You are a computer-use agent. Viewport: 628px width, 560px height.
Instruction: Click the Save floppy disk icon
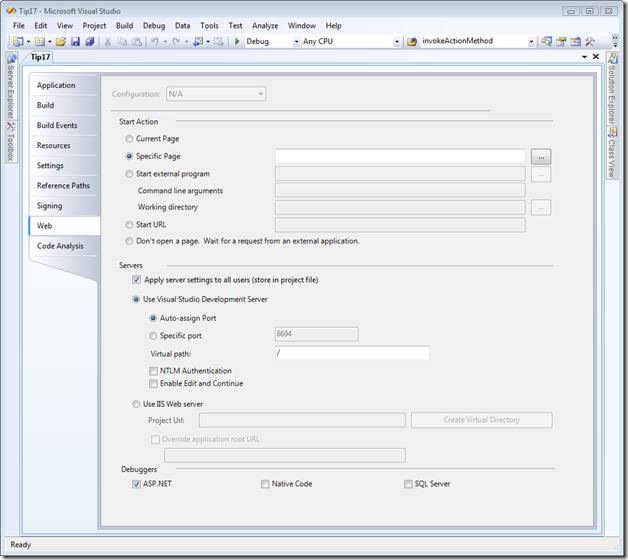click(x=75, y=41)
